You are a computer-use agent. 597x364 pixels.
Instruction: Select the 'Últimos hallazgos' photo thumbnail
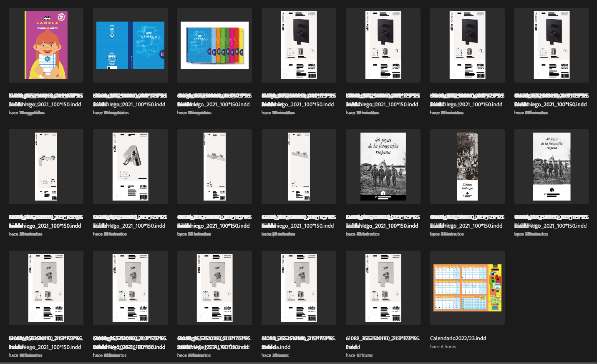point(467,166)
